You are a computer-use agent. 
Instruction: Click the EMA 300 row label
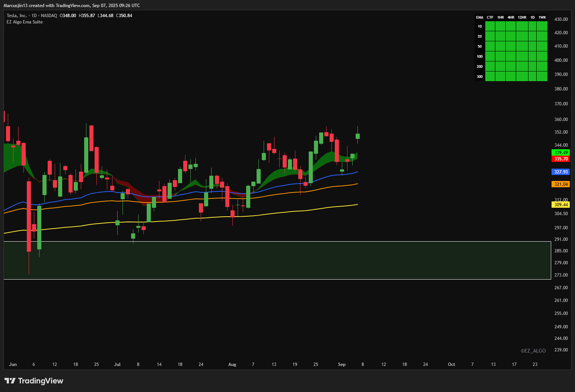tap(480, 77)
